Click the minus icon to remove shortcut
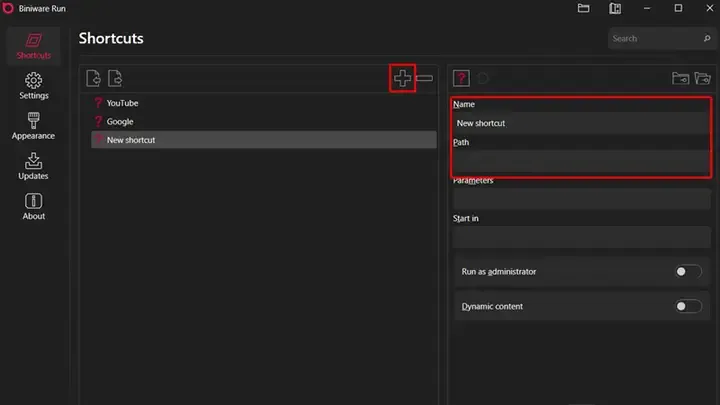The width and height of the screenshot is (720, 405). pos(425,78)
